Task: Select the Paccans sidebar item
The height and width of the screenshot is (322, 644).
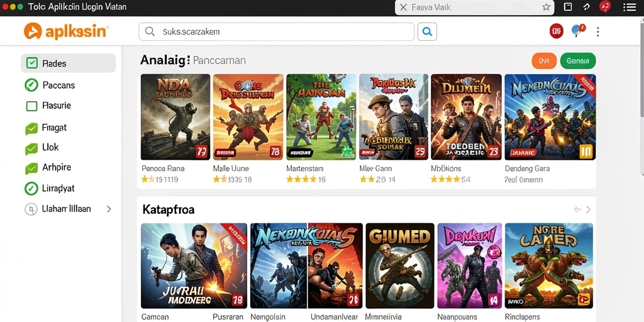Action: click(68, 85)
